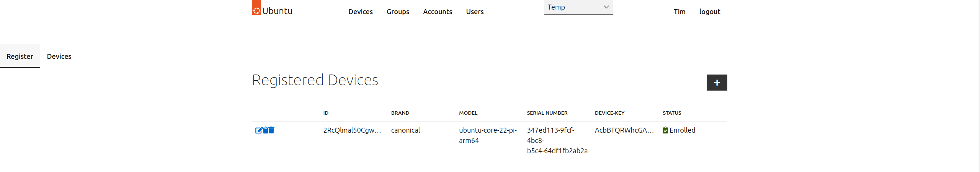The image size is (980, 172).
Task: Open the Temp account dropdown
Action: pos(578,7)
